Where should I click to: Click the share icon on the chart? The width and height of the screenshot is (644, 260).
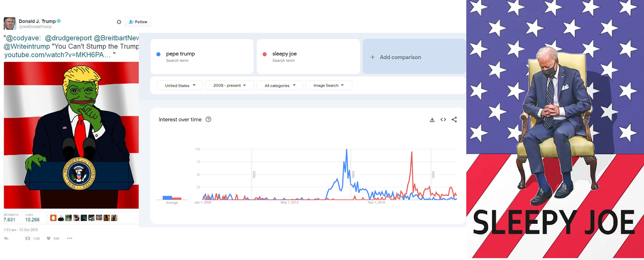[x=454, y=120]
